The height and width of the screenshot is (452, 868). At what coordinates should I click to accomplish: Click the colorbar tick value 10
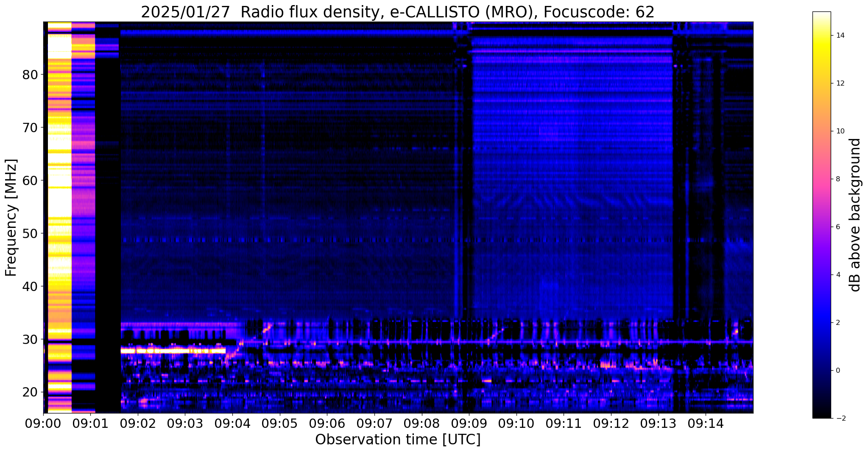point(840,131)
